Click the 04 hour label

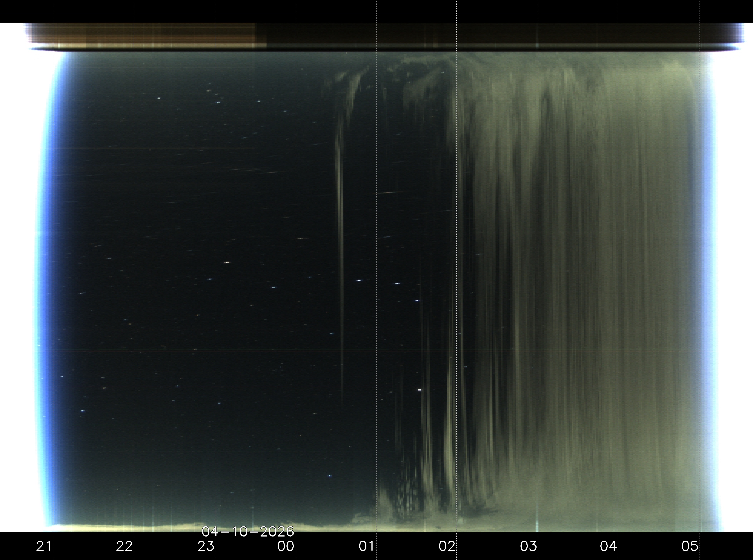pyautogui.click(x=608, y=546)
